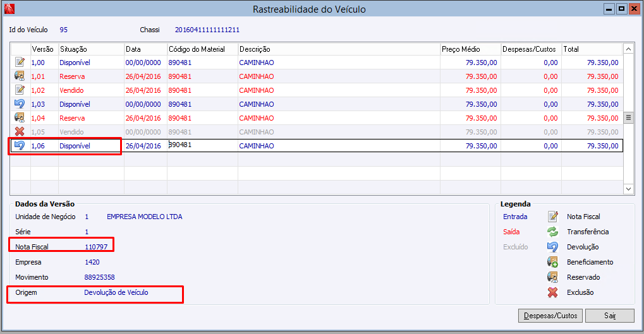This screenshot has height=334, width=644.
Task: Open the Despesas/Custos button
Action: pos(550,316)
